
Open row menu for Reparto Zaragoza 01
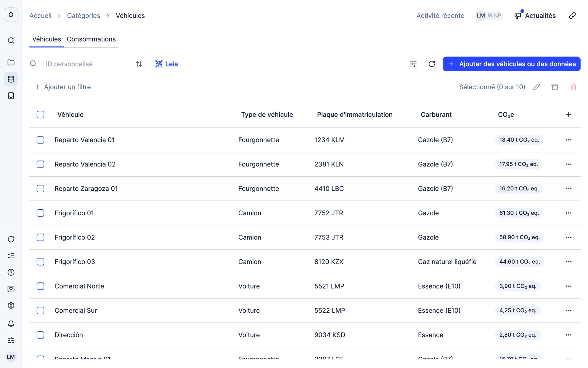pyautogui.click(x=568, y=188)
